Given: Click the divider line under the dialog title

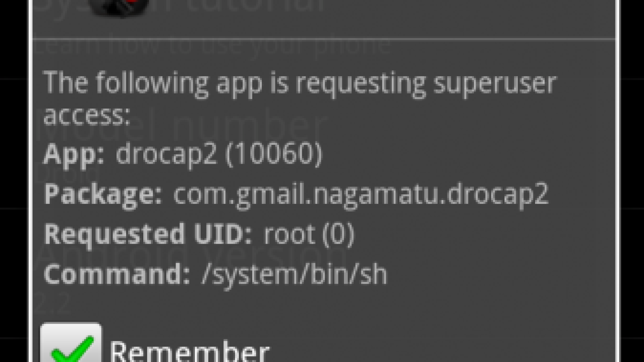Looking at the screenshot, I should click(325, 39).
